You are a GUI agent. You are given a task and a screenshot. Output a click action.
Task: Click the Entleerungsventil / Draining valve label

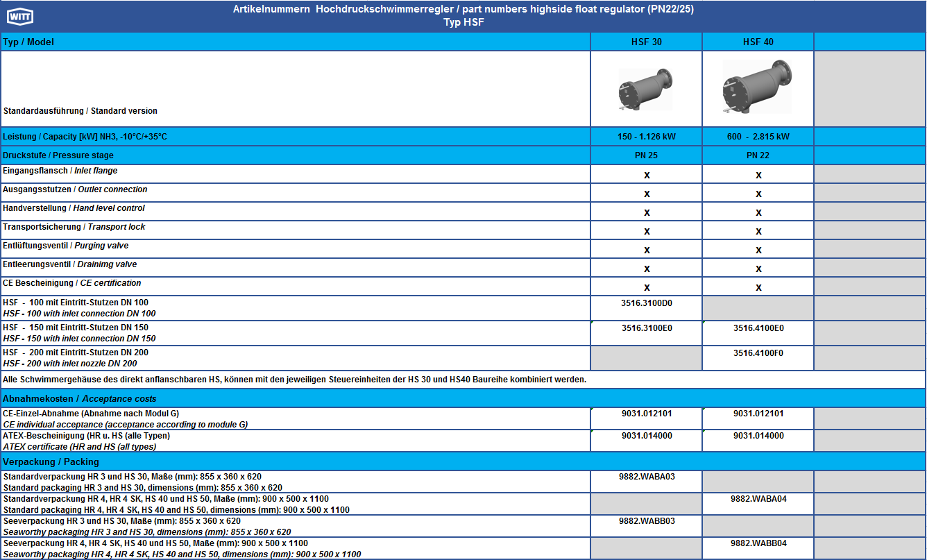pyautogui.click(x=70, y=264)
